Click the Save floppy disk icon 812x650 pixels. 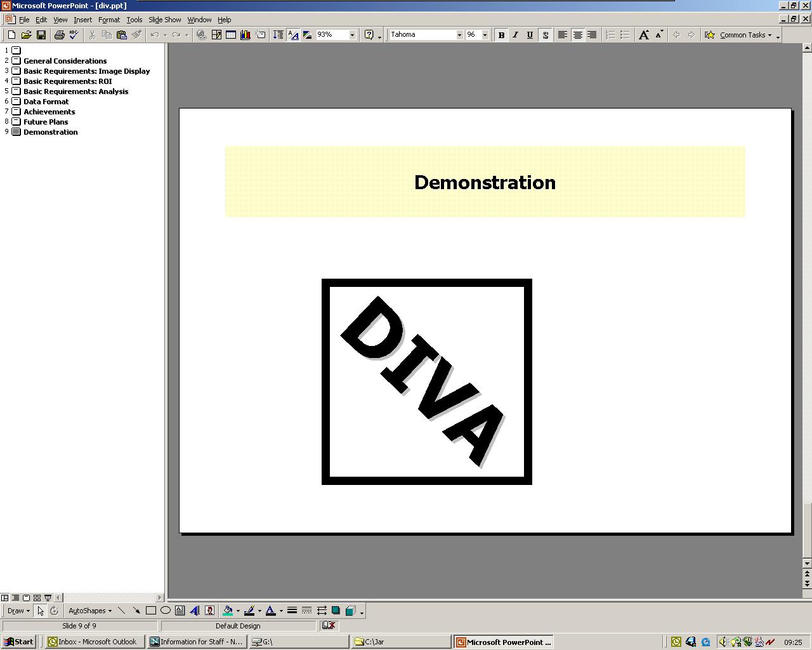coord(41,35)
